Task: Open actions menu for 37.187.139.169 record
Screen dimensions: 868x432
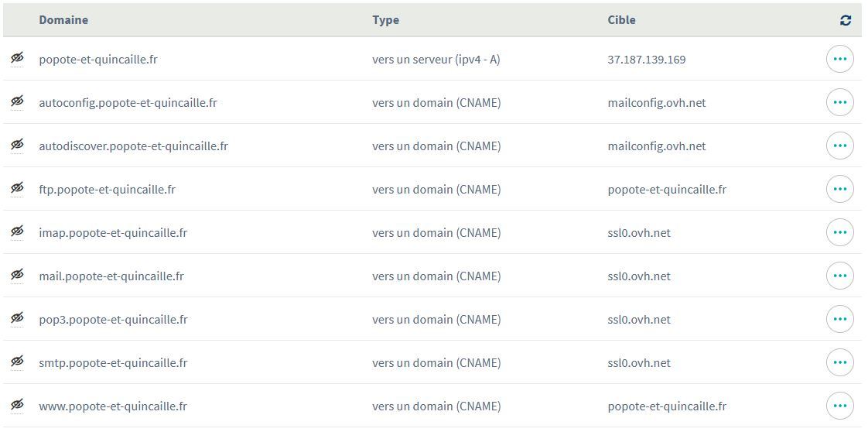Action: pyautogui.click(x=839, y=59)
